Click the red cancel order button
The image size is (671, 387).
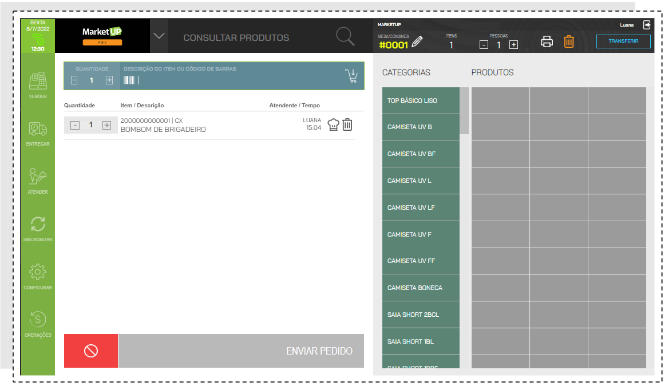91,351
